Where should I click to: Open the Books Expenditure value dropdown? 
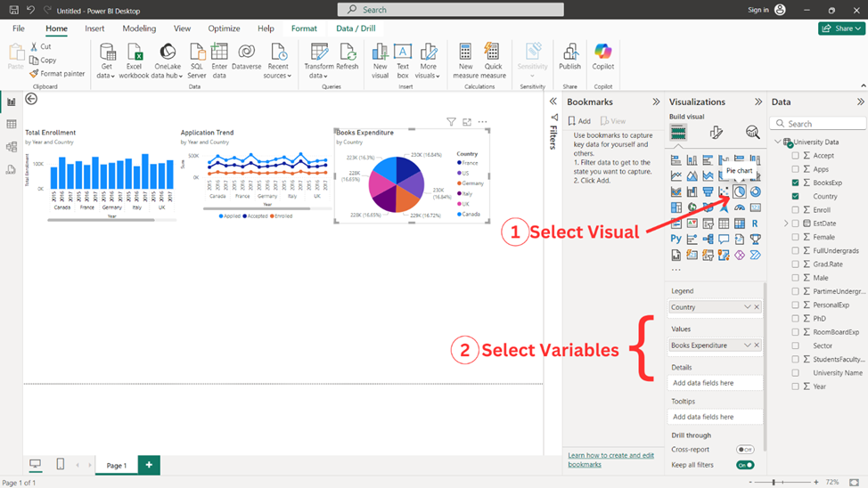pyautogui.click(x=748, y=346)
